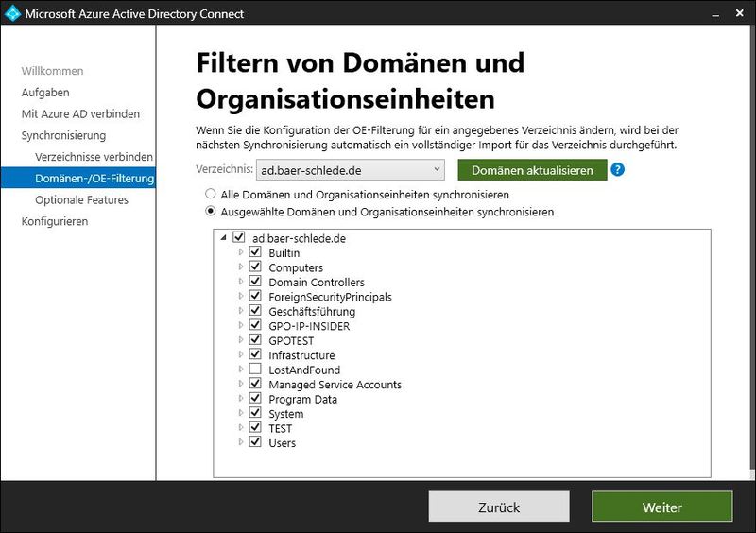Select the GPO-IP-INSIDER tree label

[309, 326]
